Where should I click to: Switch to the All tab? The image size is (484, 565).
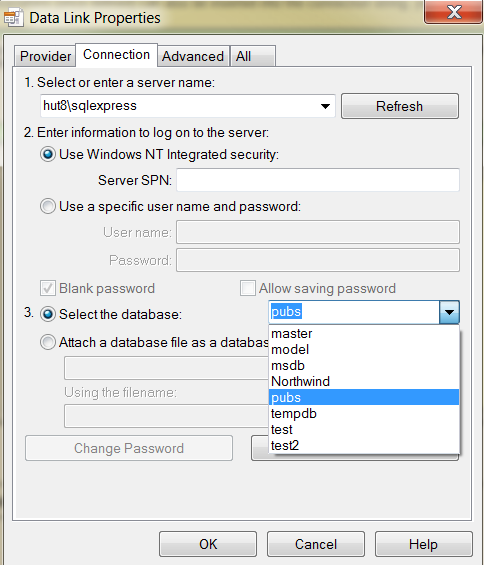point(253,56)
